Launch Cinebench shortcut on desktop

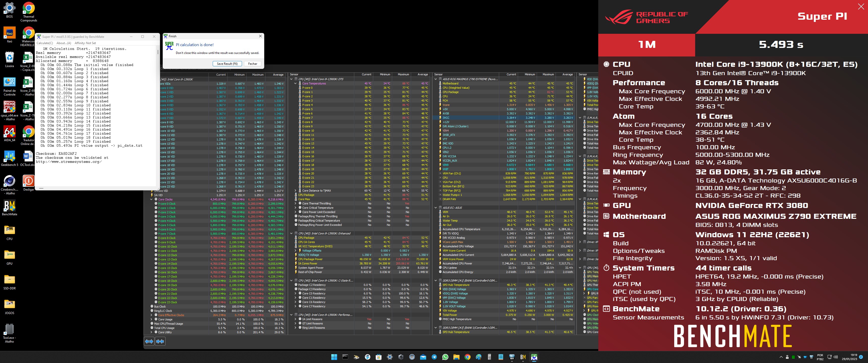point(9,185)
